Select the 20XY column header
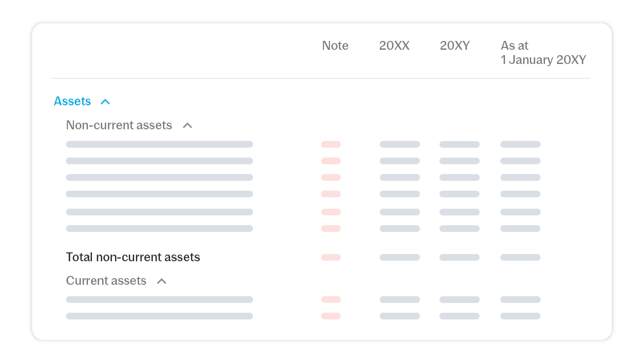Screen dimensions: 644x363 coord(455,46)
